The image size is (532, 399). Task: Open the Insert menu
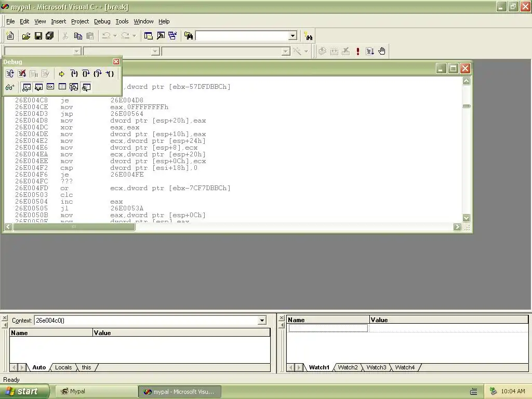coord(58,21)
